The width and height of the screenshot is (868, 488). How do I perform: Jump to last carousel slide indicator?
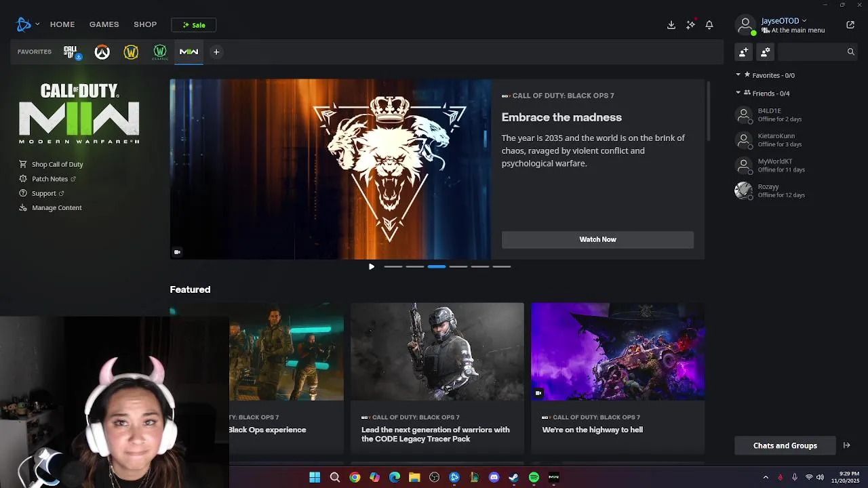point(502,266)
